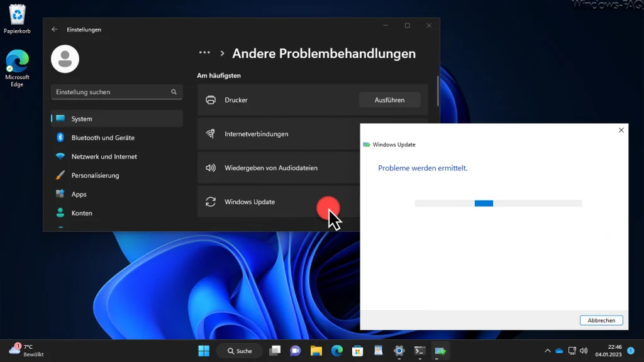644x362 pixels.
Task: Click the Einstellungen window scrollbar
Action: tap(438, 91)
